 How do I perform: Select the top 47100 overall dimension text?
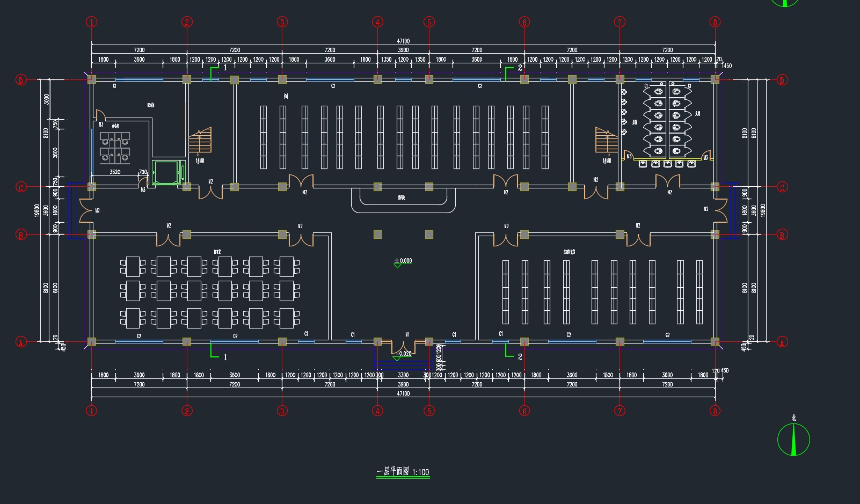403,41
